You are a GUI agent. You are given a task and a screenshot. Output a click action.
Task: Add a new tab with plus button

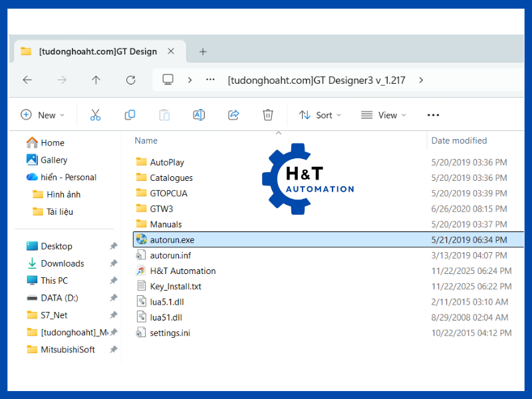coord(203,51)
